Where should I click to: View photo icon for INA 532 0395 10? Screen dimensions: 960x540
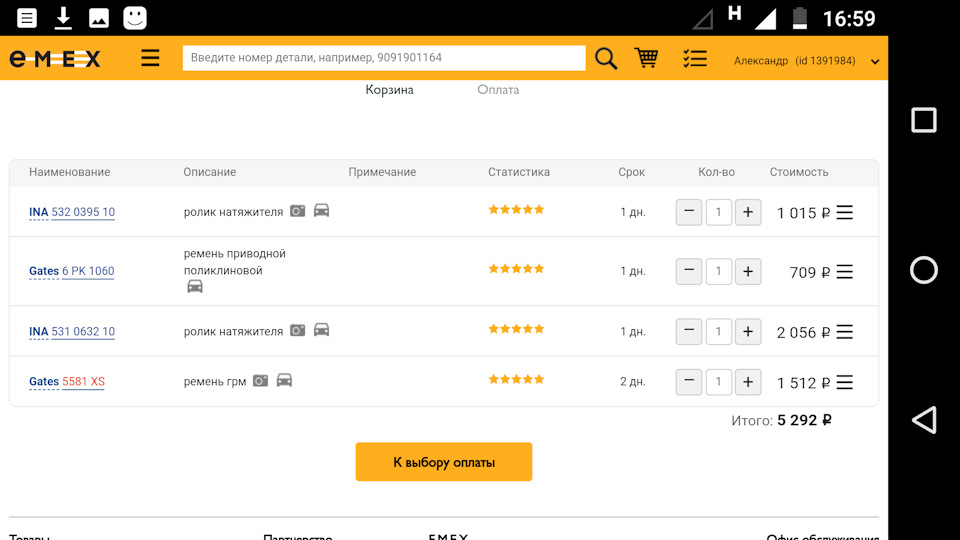(298, 211)
